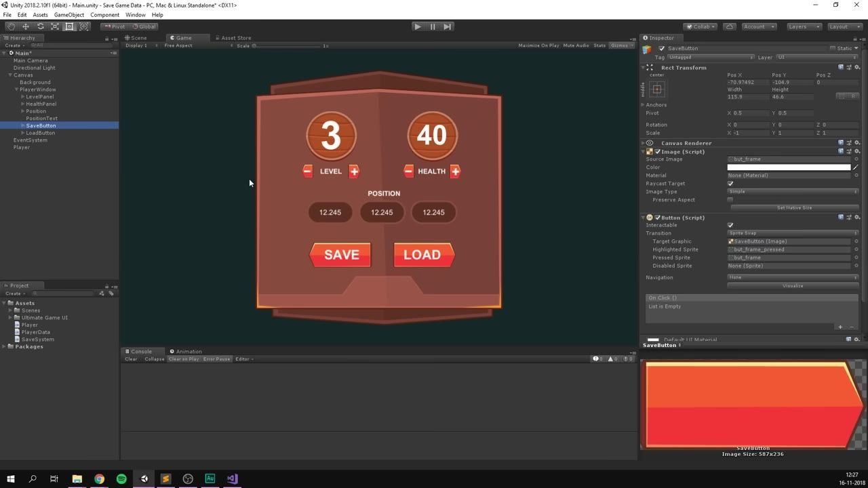Select the Hand tool in toolbar
The height and width of the screenshot is (488, 868).
click(11, 26)
